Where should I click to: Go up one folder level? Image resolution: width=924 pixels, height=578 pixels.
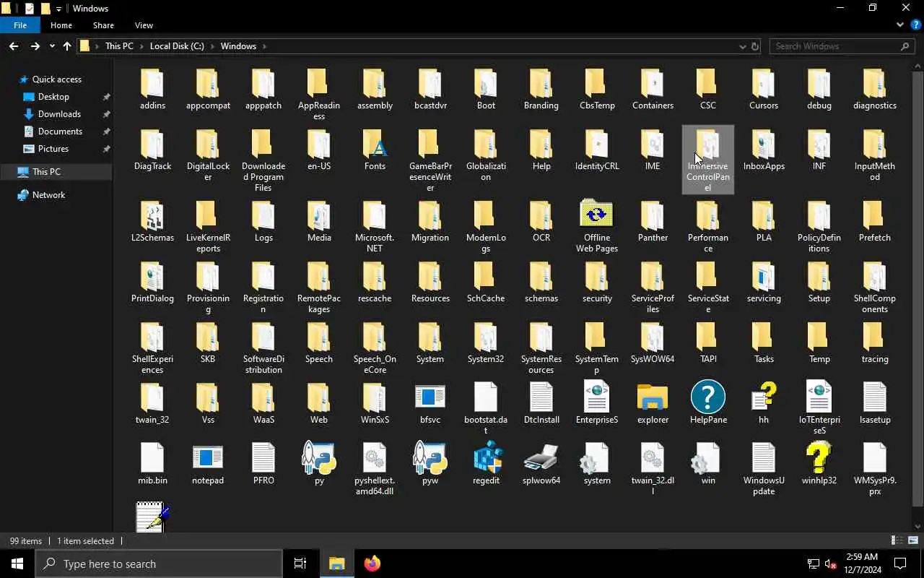click(x=67, y=46)
